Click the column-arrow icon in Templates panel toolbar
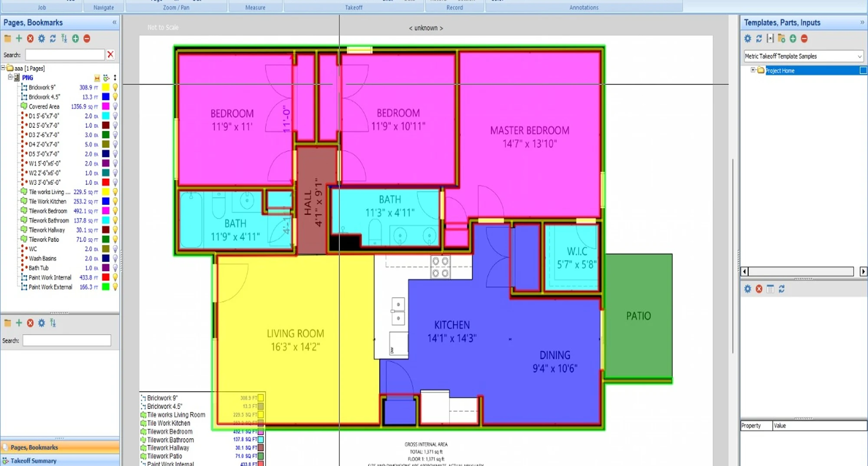Viewport: 868px width, 466px height. [x=770, y=39]
